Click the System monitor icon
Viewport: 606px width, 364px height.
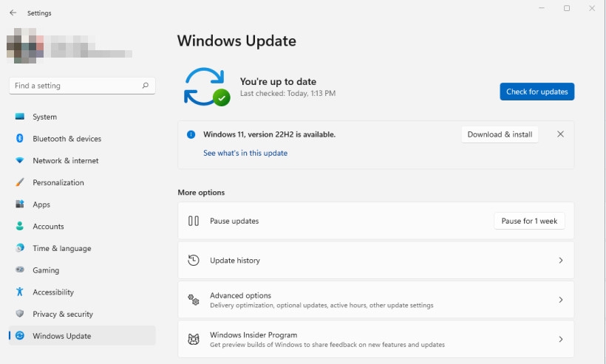(x=20, y=116)
